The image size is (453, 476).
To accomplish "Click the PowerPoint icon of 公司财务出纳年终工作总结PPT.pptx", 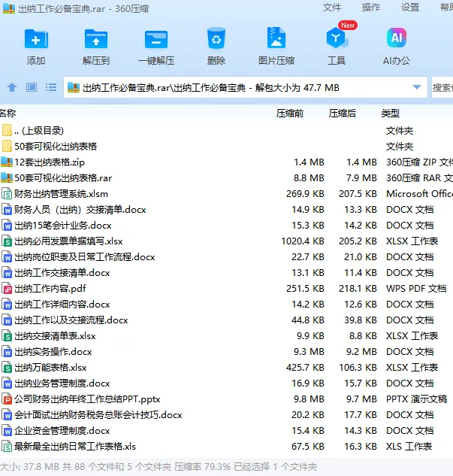I will [7, 399].
